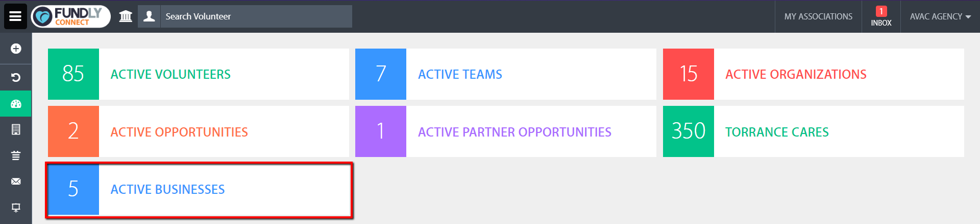The height and width of the screenshot is (224, 980).
Task: Open the Active Volunteers tile
Action: 199,74
